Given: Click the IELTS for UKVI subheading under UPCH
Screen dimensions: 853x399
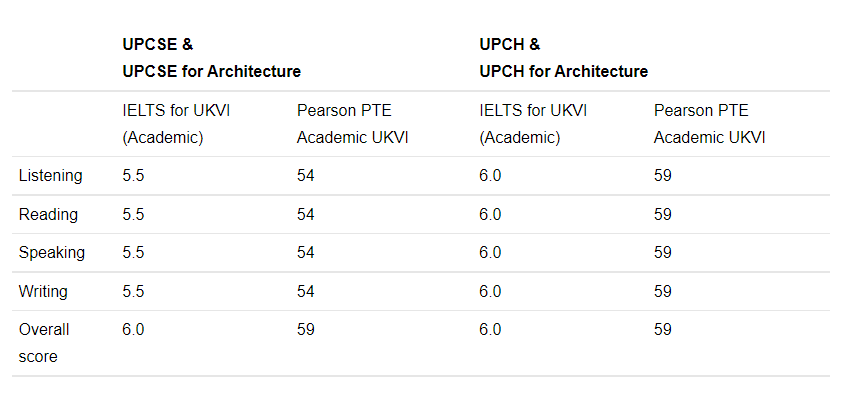Looking at the screenshot, I should pos(533,124).
